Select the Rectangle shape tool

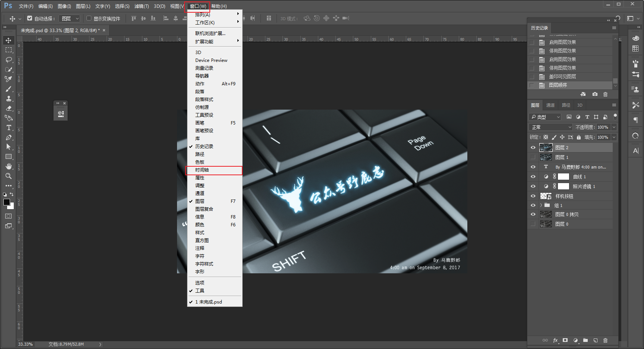pyautogui.click(x=9, y=157)
